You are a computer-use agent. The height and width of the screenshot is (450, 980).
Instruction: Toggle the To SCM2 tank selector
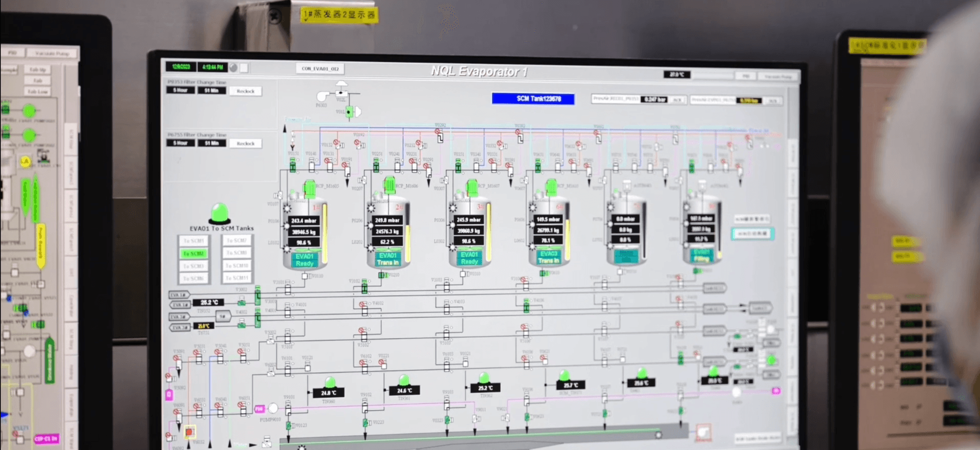click(193, 254)
